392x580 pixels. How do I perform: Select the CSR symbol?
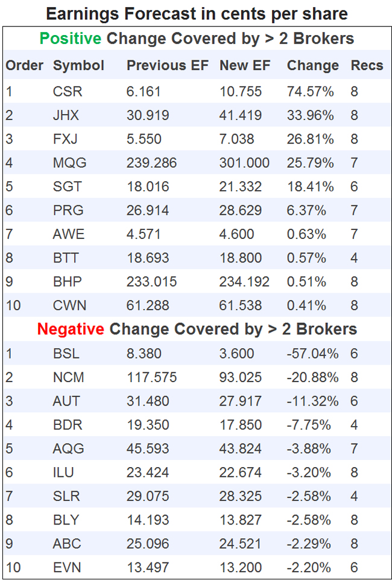click(68, 92)
